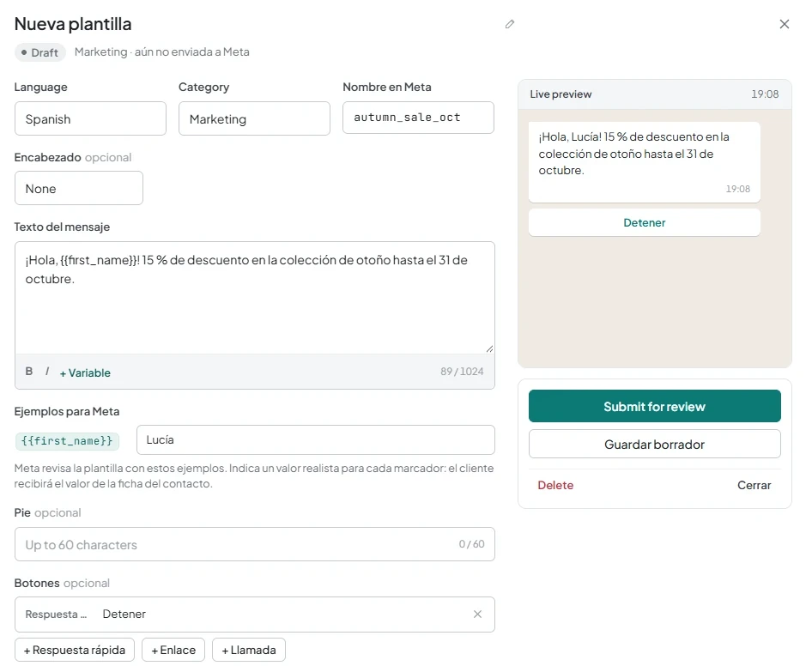
Task: Click the message bubble in live preview
Action: click(645, 162)
